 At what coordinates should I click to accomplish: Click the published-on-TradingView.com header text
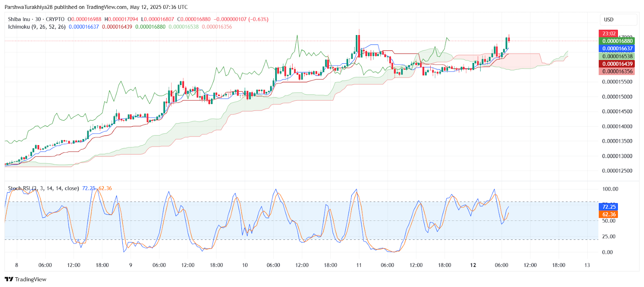tap(96, 7)
